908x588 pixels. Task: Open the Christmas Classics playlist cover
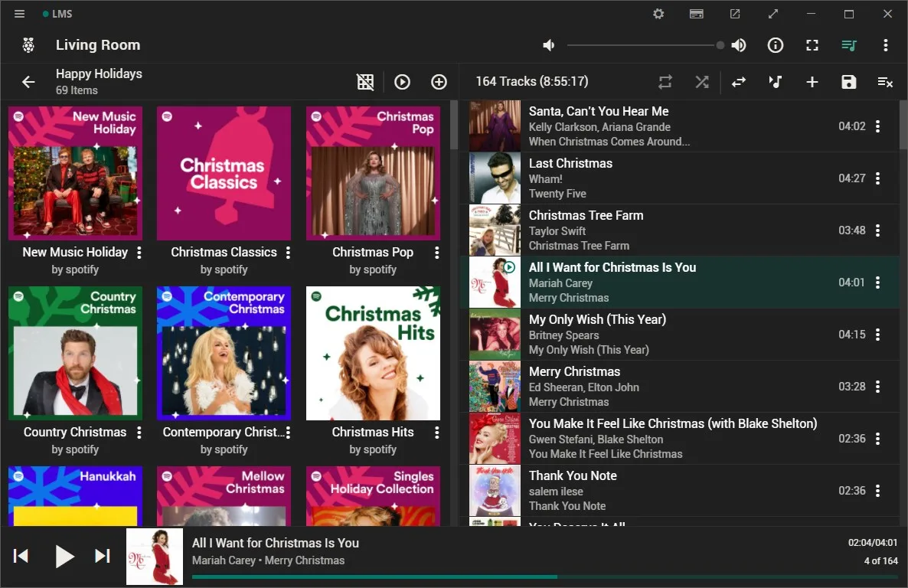[224, 173]
